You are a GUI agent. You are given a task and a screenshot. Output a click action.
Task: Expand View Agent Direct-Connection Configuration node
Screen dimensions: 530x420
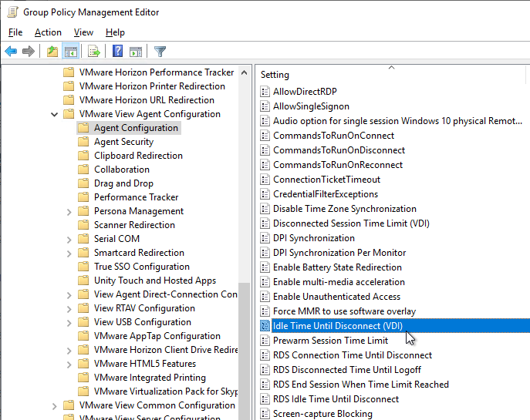(x=69, y=295)
